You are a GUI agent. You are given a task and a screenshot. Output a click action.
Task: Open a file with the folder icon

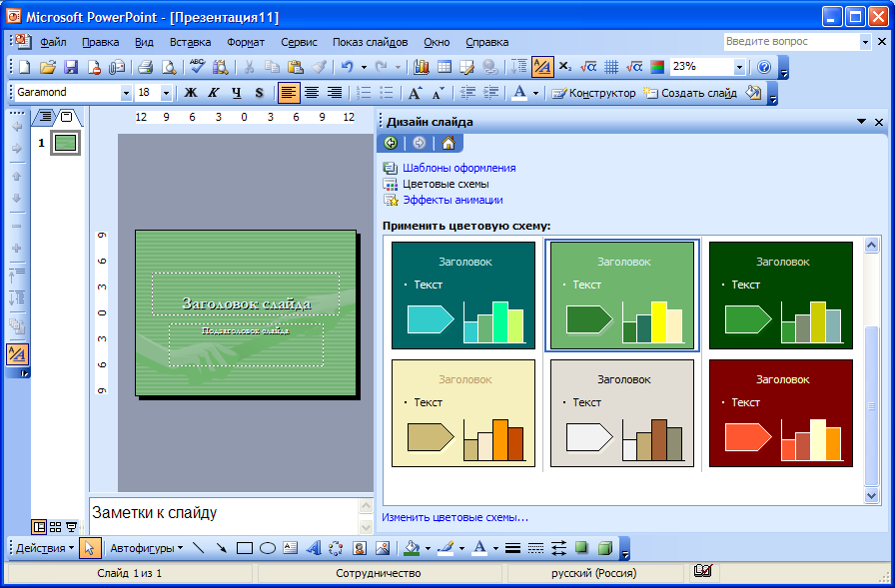coord(48,67)
